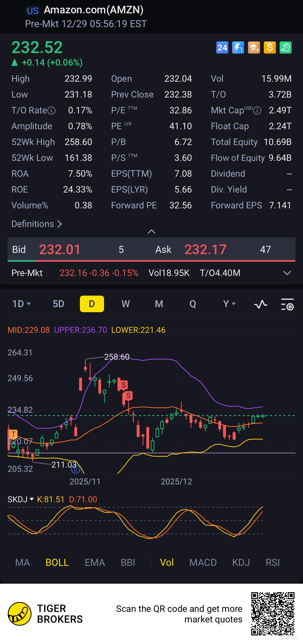Tap the Pre-Mkt price 232.16

[73, 273]
